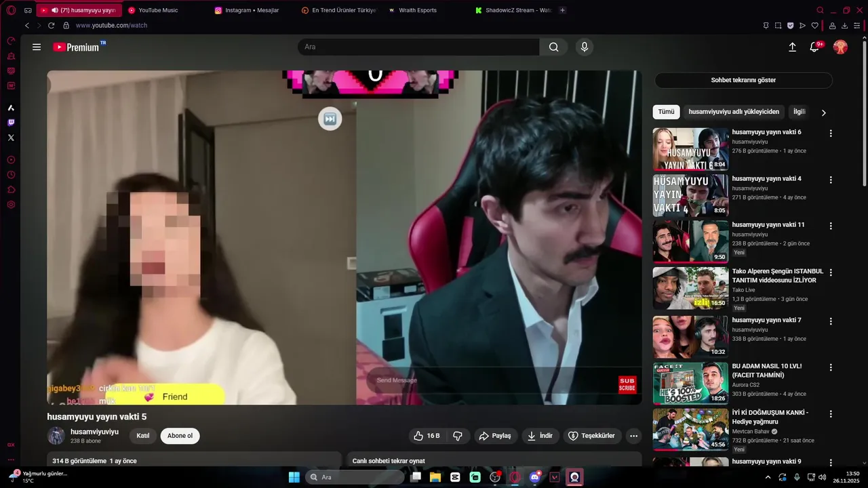This screenshot has height=488, width=868.
Task: Open options for İYİ Kİ DOĞMUŞUM KANKİ
Action: 831,414
